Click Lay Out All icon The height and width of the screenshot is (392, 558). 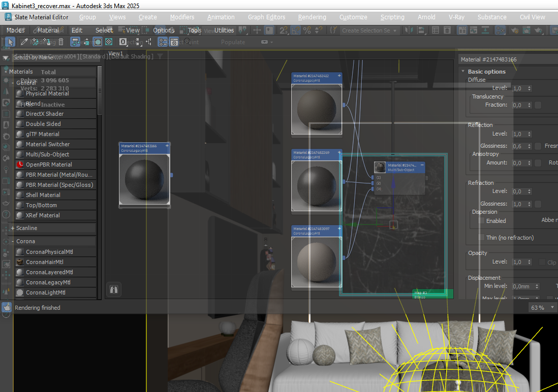tap(138, 42)
